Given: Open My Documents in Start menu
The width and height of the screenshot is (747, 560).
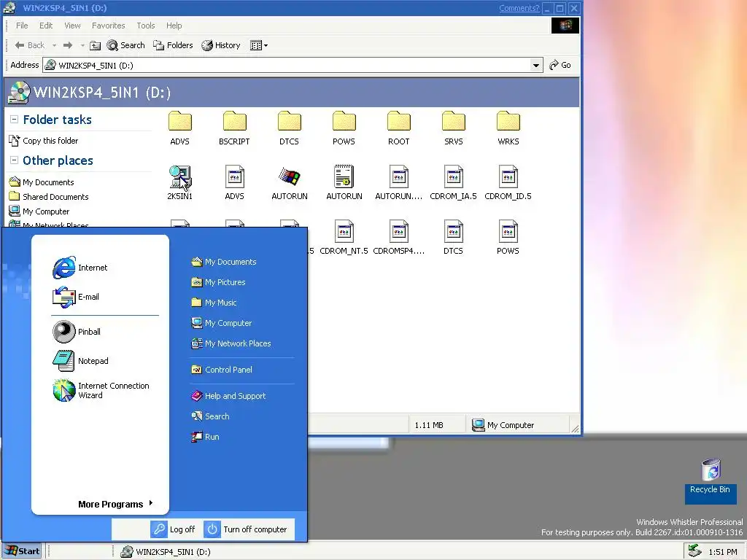Looking at the screenshot, I should point(224,262).
